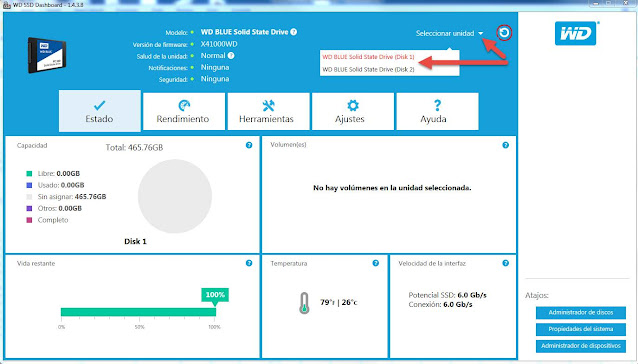Switch to the Estado tab

100,111
